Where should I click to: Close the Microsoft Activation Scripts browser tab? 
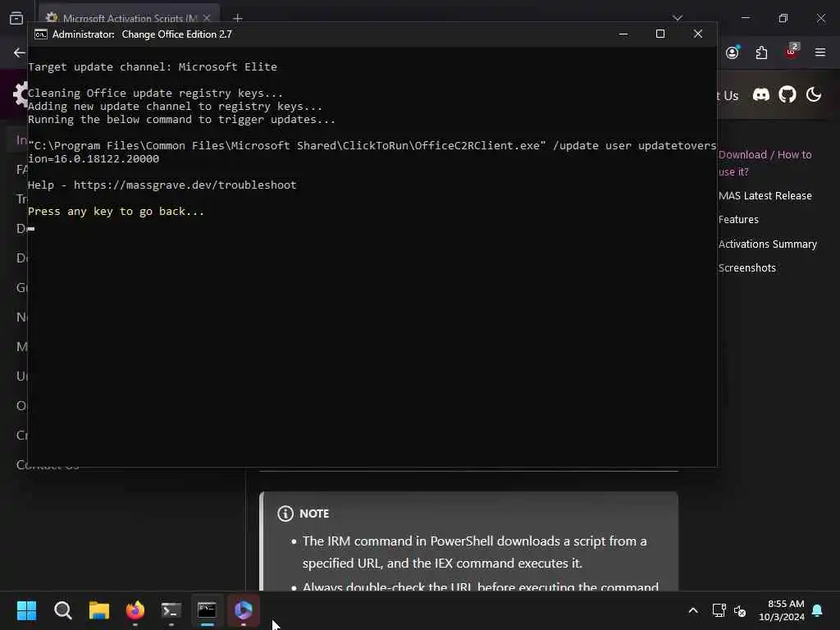[x=206, y=18]
